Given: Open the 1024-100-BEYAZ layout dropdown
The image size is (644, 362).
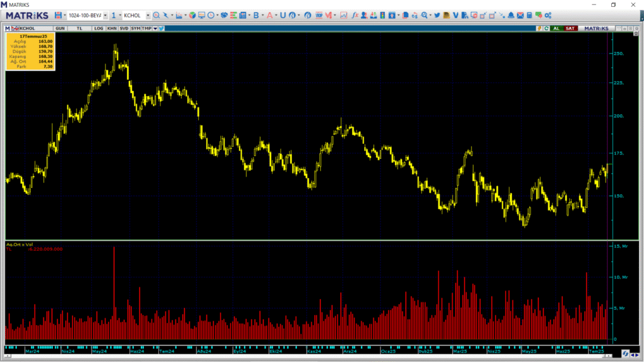Looking at the screenshot, I should [105, 15].
